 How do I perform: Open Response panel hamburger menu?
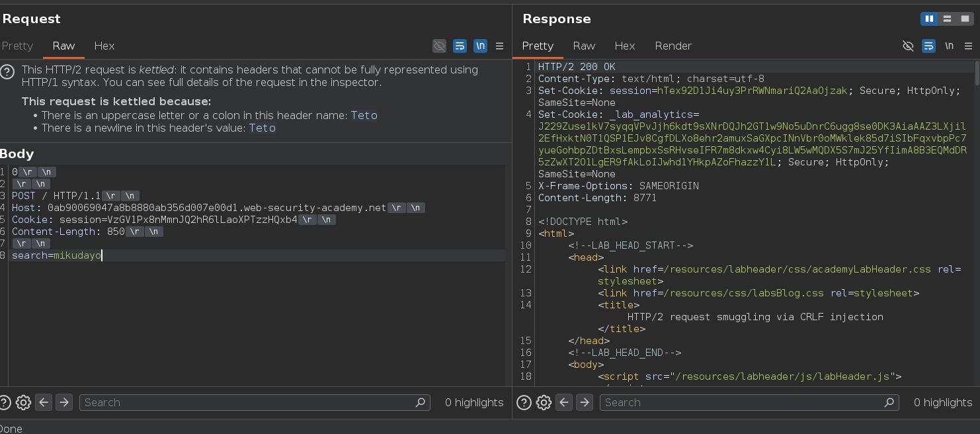click(x=969, y=46)
